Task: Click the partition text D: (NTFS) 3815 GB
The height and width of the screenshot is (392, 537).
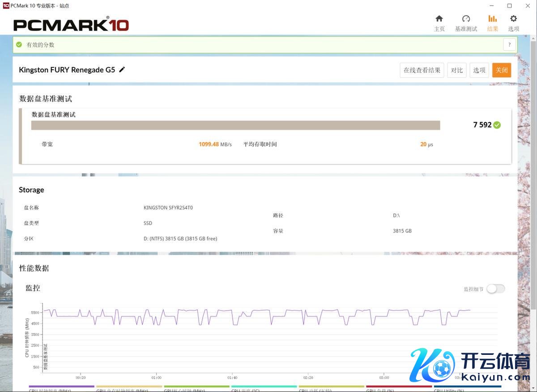Action: coord(180,239)
